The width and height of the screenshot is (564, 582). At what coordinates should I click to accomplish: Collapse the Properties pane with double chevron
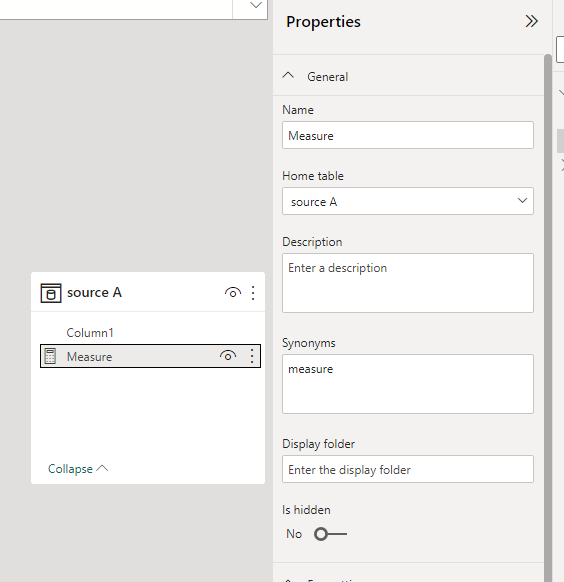click(531, 21)
